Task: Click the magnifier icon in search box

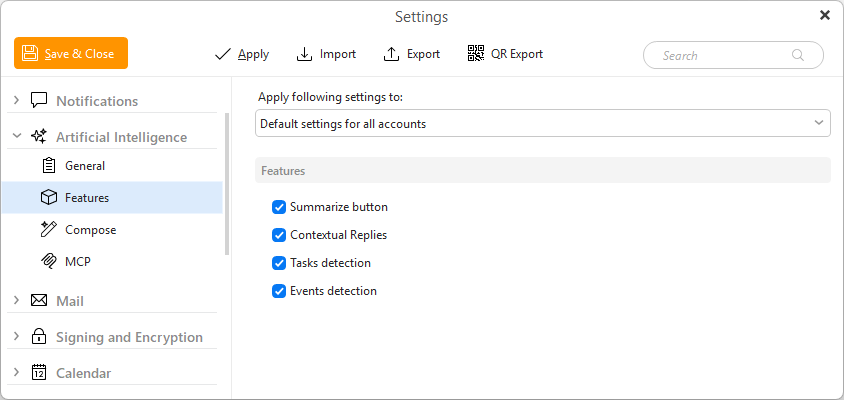Action: coord(798,55)
